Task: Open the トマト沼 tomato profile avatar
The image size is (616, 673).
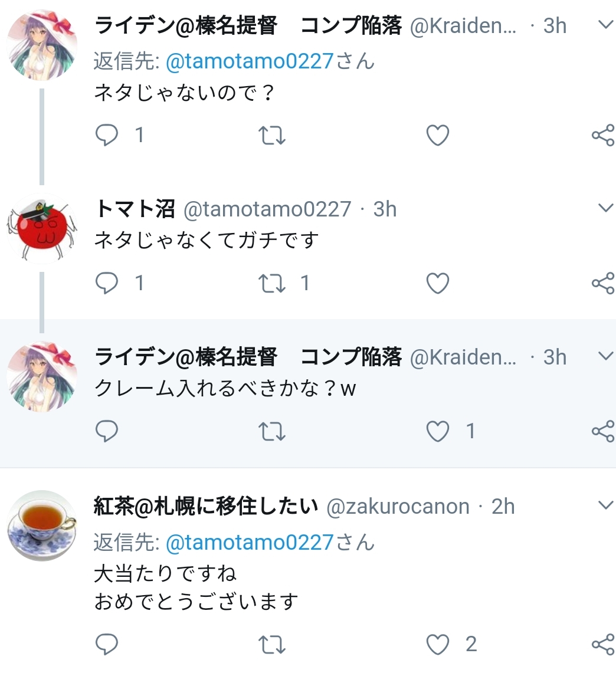Action: point(42,228)
